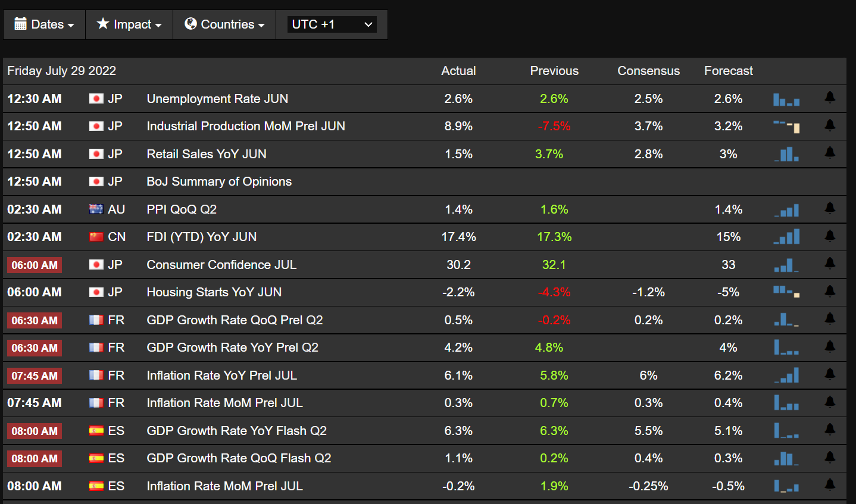Viewport: 856px width, 504px height.
Task: View chart icon for PPI QoQ Q2
Action: (x=786, y=210)
